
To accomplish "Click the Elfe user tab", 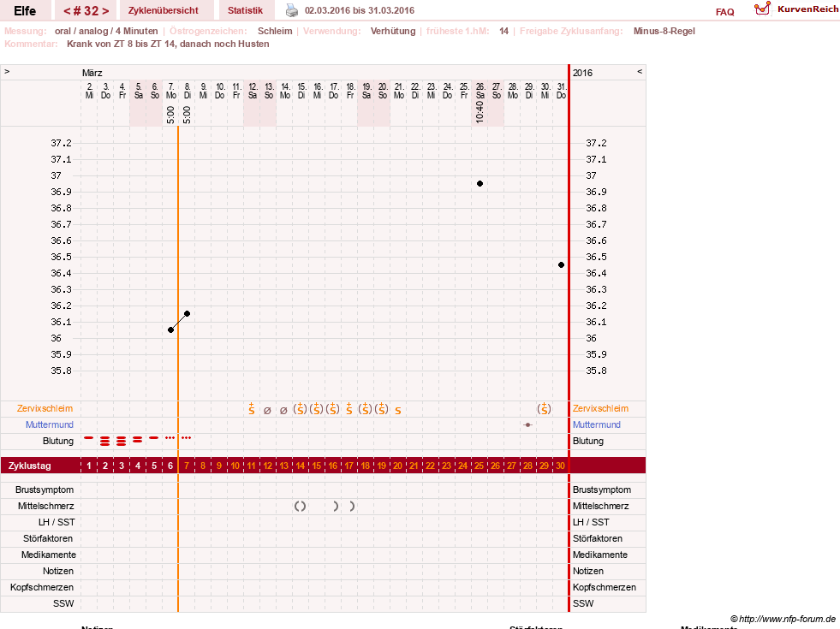I will pos(25,10).
